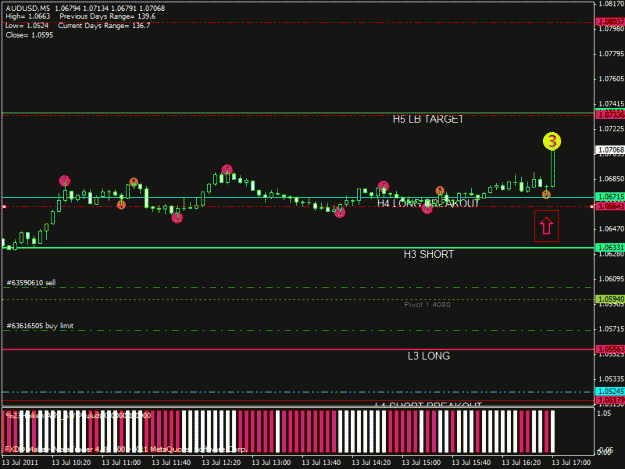Click current price tag 1.07068 on axis
The width and height of the screenshot is (625, 469).
pyautogui.click(x=610, y=150)
